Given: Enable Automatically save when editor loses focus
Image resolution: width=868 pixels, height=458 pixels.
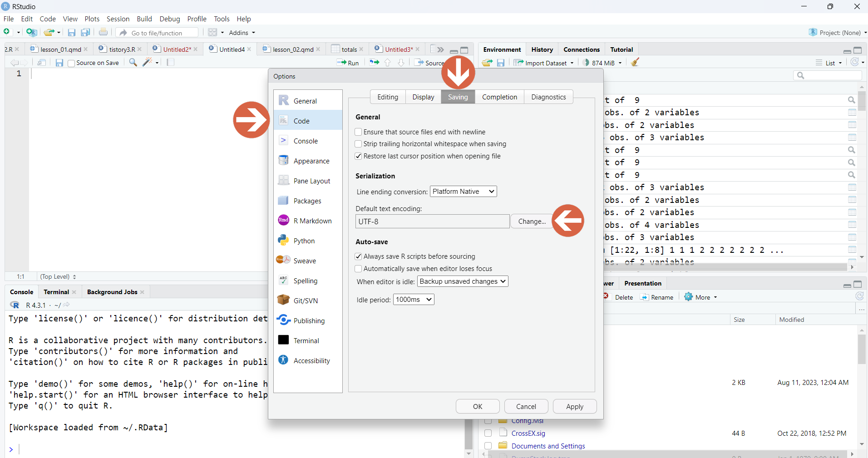Looking at the screenshot, I should 358,269.
